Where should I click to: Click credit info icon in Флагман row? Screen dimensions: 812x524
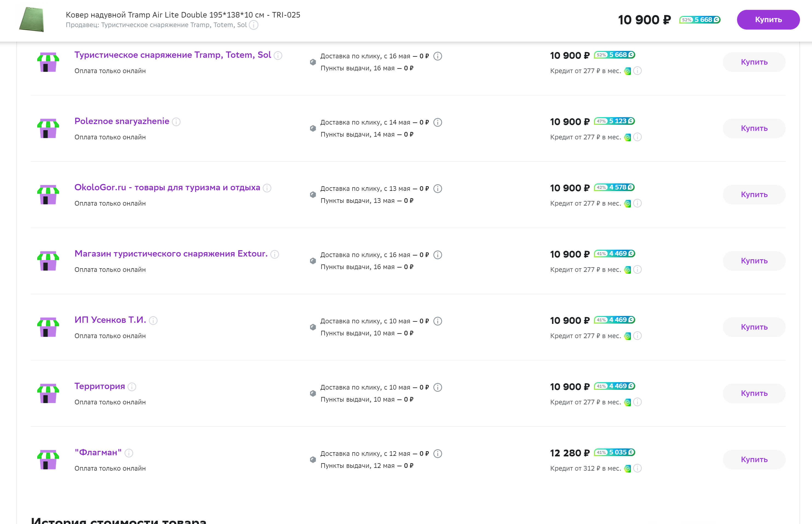[x=637, y=468]
